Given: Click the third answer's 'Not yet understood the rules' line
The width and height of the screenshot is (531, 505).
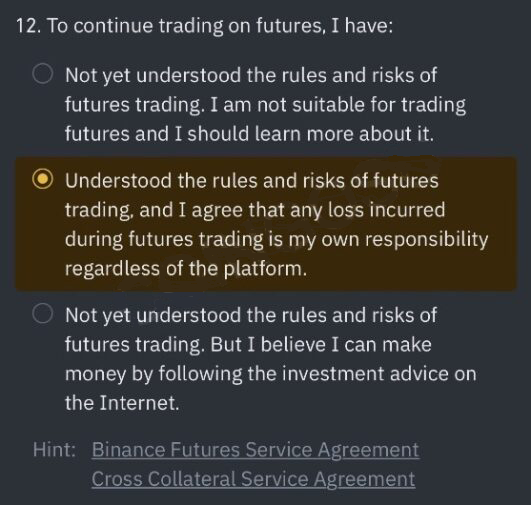Looking at the screenshot, I should (251, 315).
